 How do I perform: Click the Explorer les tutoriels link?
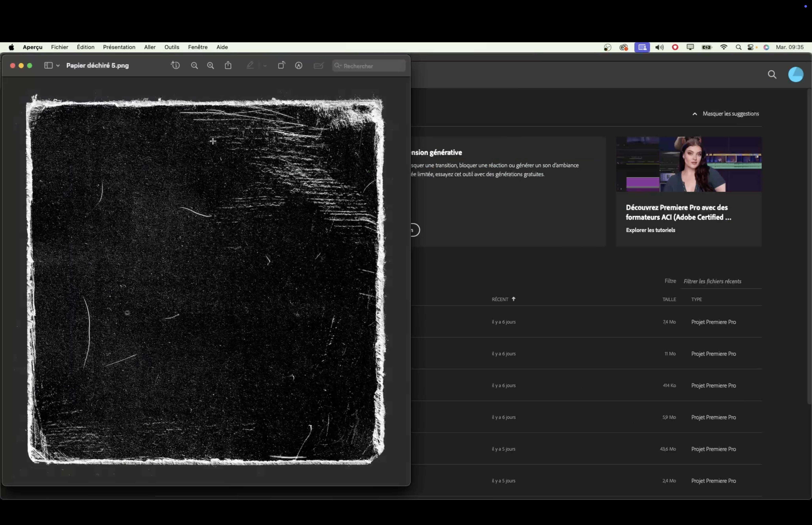point(650,230)
